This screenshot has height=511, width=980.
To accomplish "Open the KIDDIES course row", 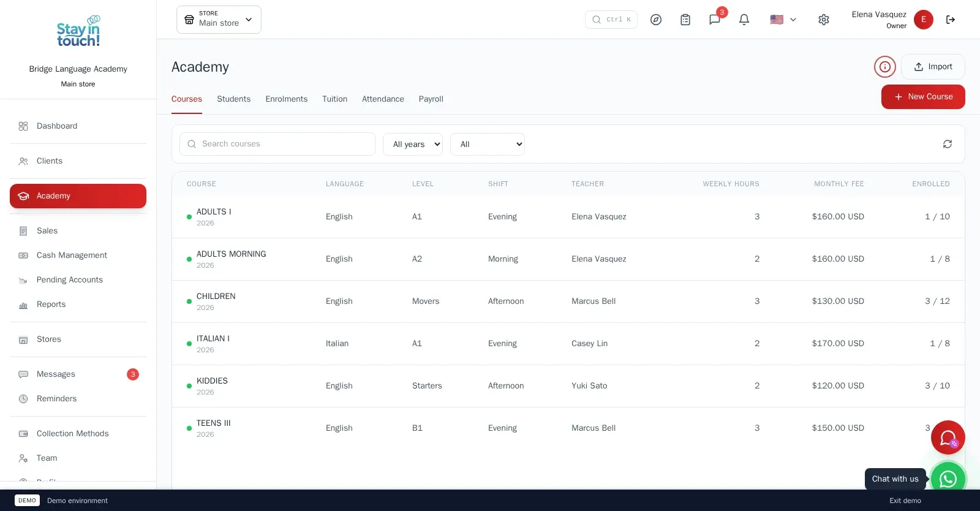I will click(x=568, y=386).
